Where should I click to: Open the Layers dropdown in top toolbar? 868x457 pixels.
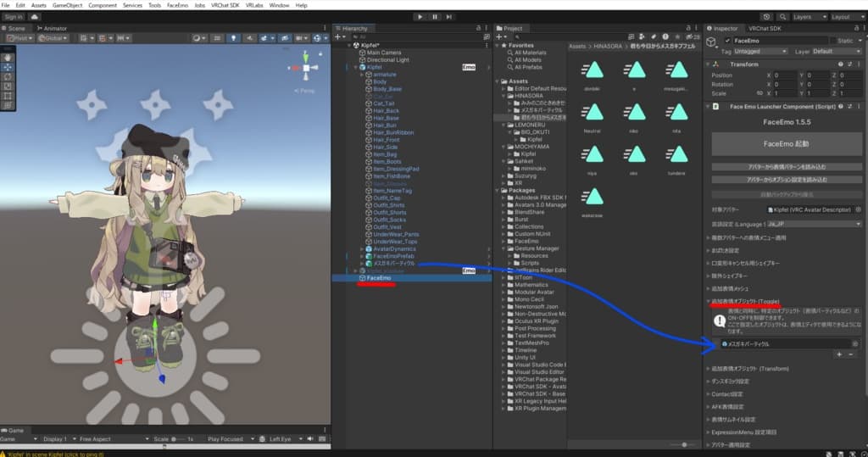[x=805, y=16]
